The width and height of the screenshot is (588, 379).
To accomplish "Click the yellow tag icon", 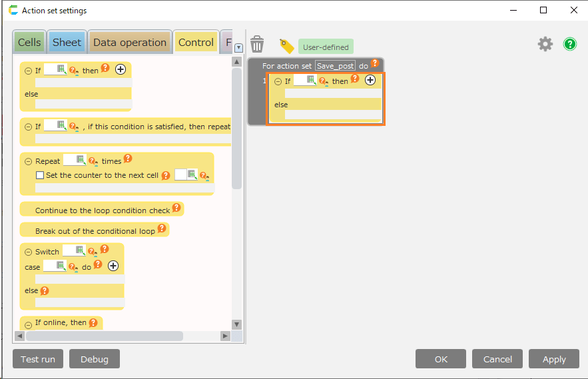I will pyautogui.click(x=286, y=46).
